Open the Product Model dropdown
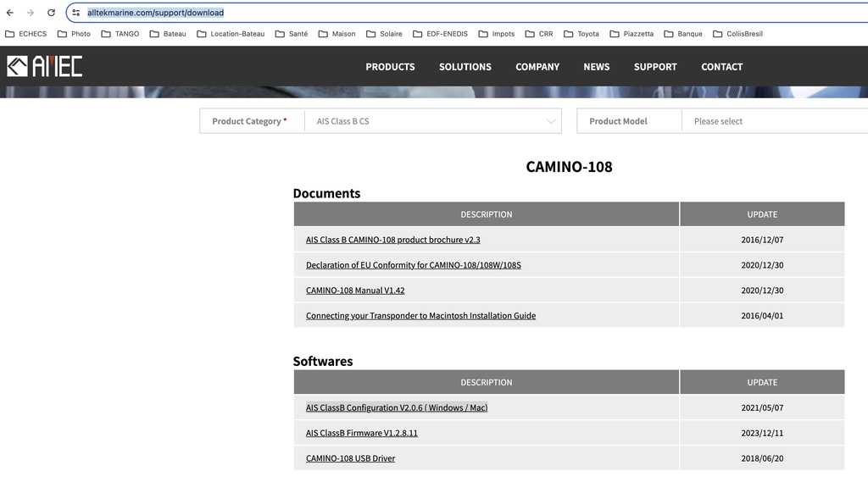The image size is (868, 482). click(x=775, y=121)
